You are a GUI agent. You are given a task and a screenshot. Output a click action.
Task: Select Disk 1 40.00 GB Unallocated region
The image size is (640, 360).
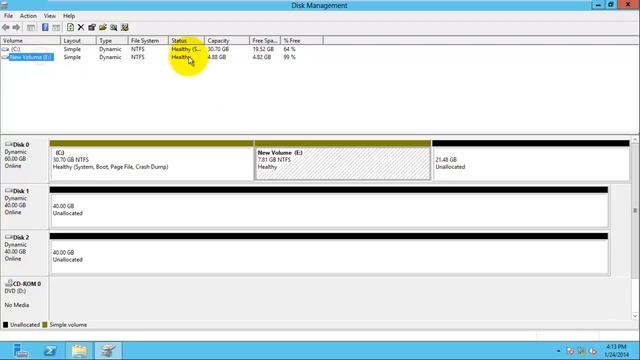pyautogui.click(x=329, y=207)
